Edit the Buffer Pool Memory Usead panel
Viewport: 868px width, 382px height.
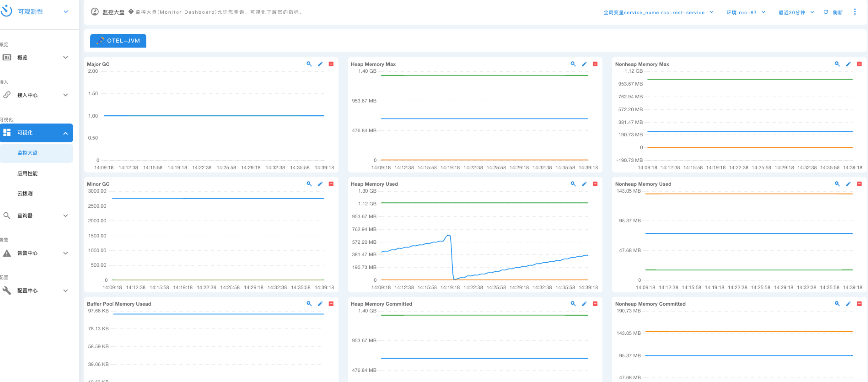click(x=320, y=304)
